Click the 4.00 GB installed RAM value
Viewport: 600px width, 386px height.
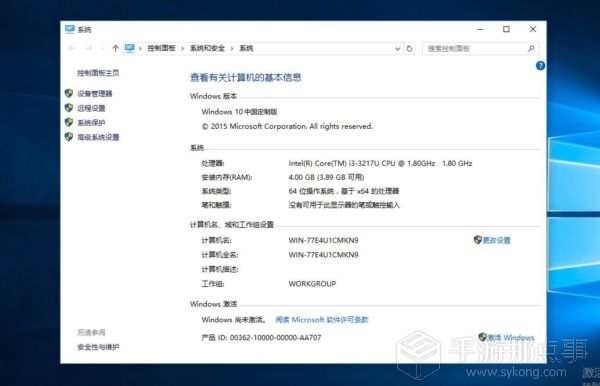[x=326, y=177]
